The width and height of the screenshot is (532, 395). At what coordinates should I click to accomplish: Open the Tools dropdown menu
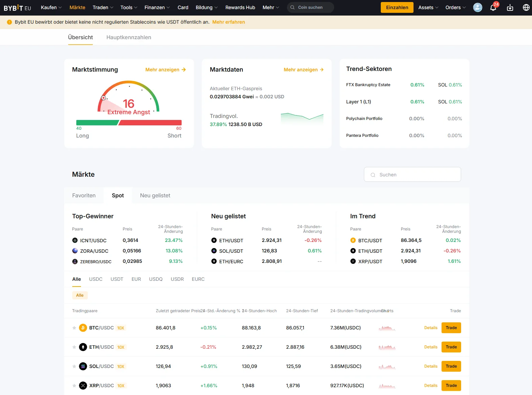tap(129, 7)
